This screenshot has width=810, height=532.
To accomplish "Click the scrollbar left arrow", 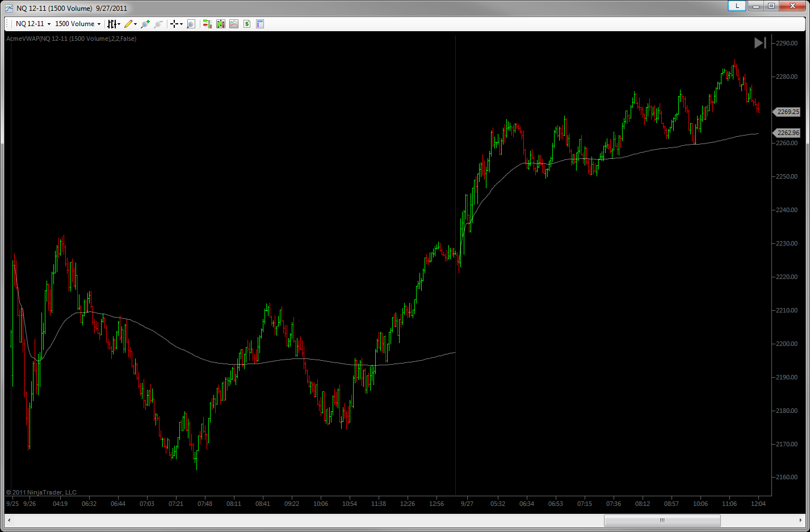I will tap(9, 520).
